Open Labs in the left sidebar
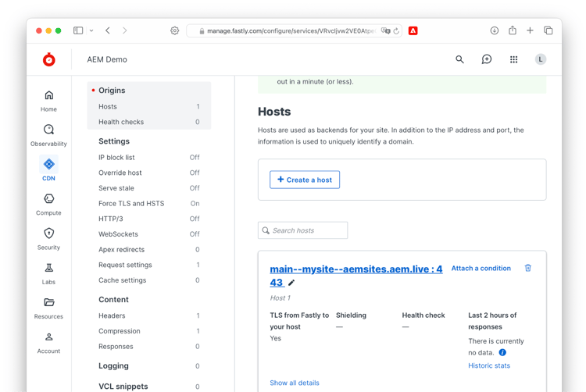 48,273
